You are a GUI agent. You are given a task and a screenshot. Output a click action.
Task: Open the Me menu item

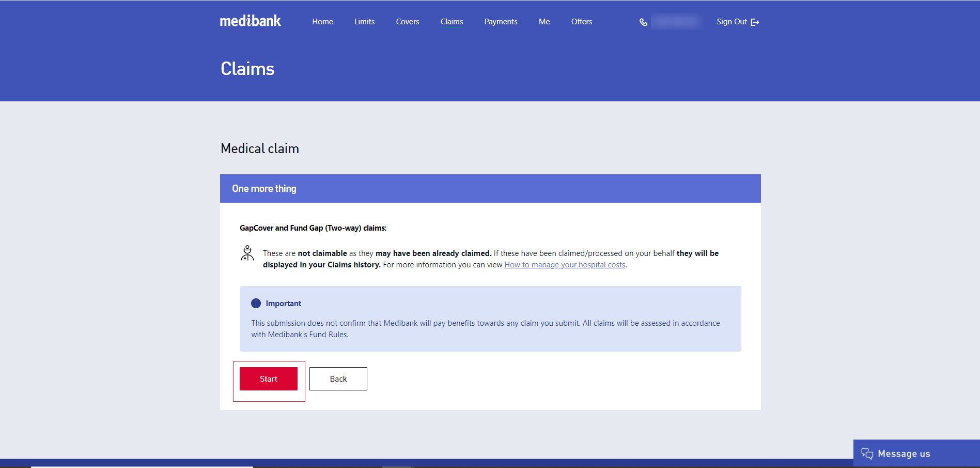pos(544,22)
